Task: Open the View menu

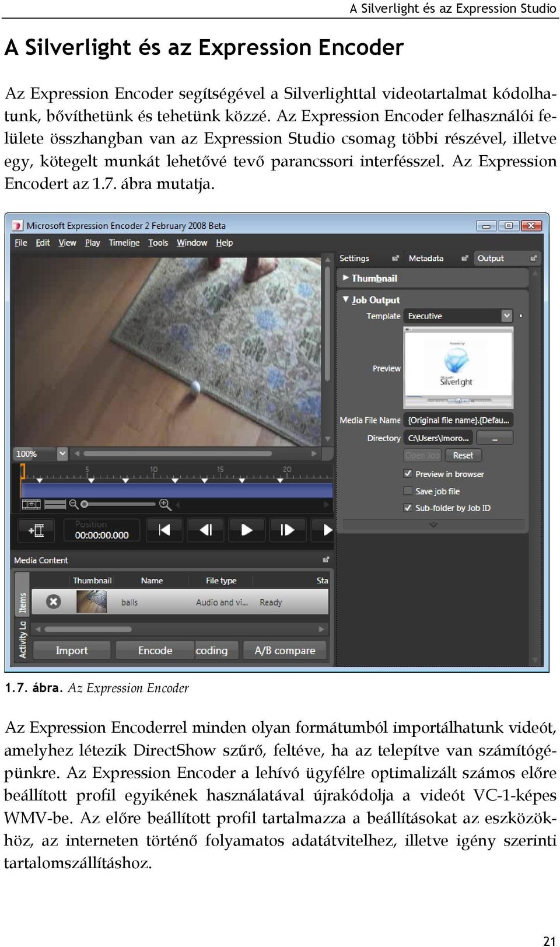Action: click(x=67, y=243)
